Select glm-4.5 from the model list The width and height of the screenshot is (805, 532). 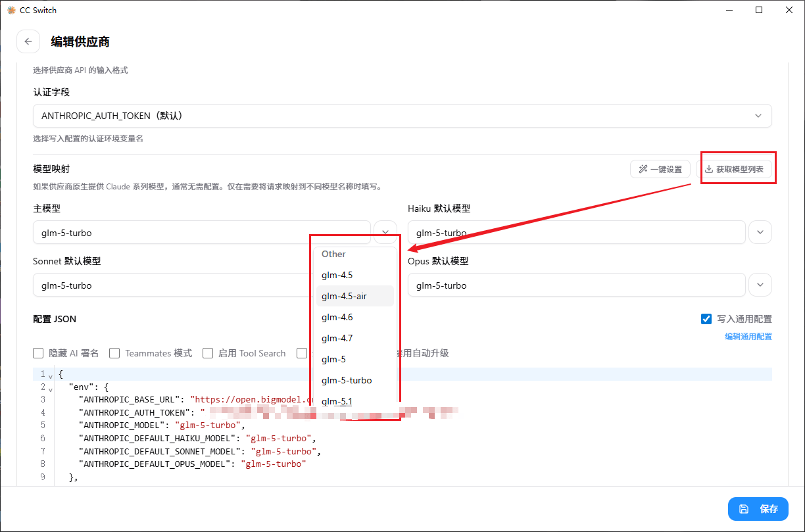(x=355, y=275)
